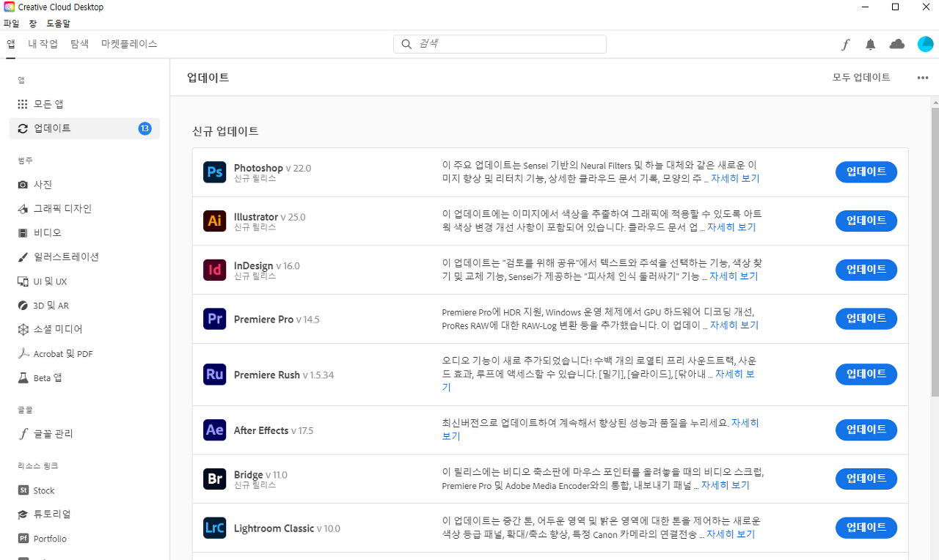Update After Effects with its 업데이트 button
This screenshot has width=939, height=560.
866,430
